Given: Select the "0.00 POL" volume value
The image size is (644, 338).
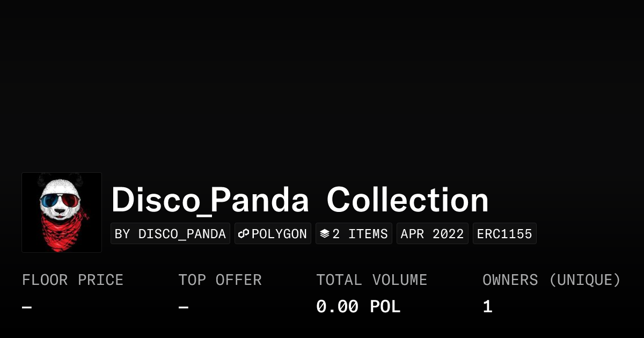Looking at the screenshot, I should 358,307.
